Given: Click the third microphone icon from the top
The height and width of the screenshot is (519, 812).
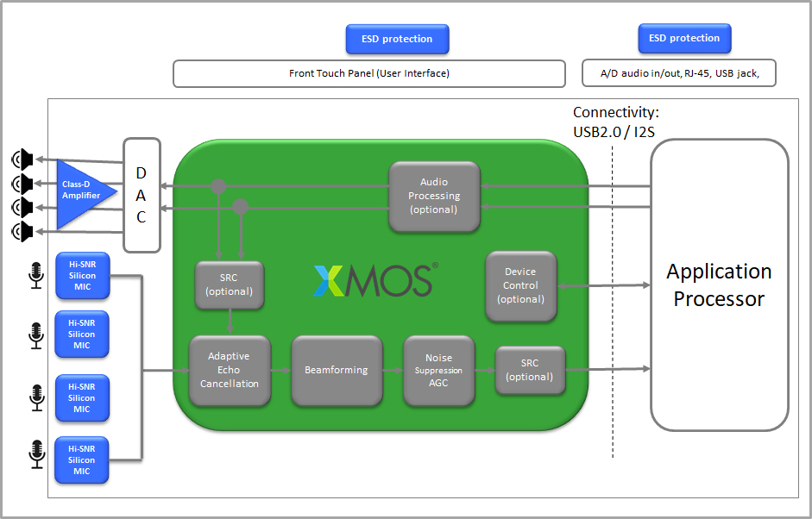Looking at the screenshot, I should coord(37,398).
